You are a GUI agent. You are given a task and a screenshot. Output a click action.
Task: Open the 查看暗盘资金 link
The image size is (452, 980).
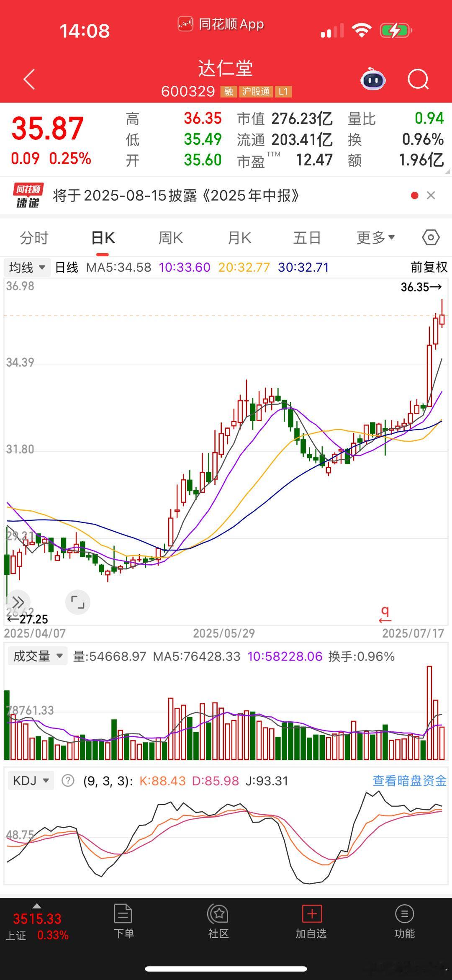409,781
